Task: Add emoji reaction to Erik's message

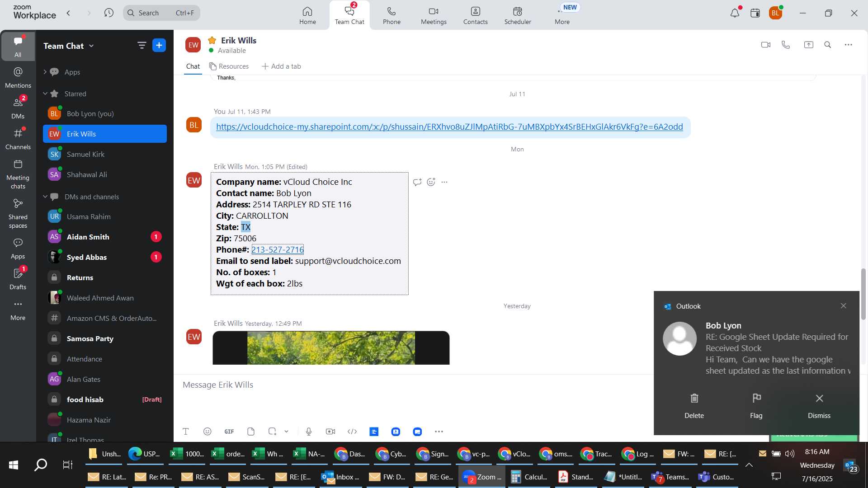Action: coord(431,182)
